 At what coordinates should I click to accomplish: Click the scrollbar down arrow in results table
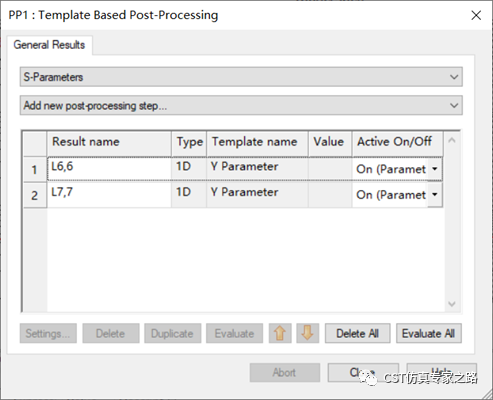click(452, 304)
